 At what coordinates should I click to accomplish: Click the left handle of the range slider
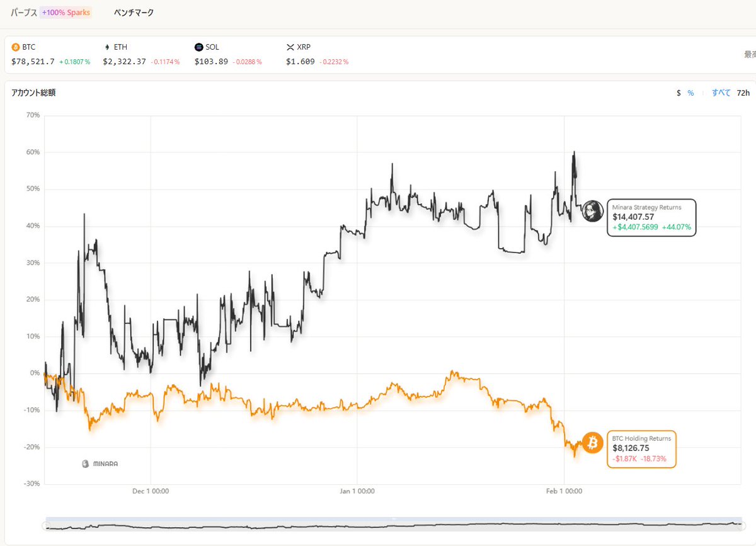(45, 525)
